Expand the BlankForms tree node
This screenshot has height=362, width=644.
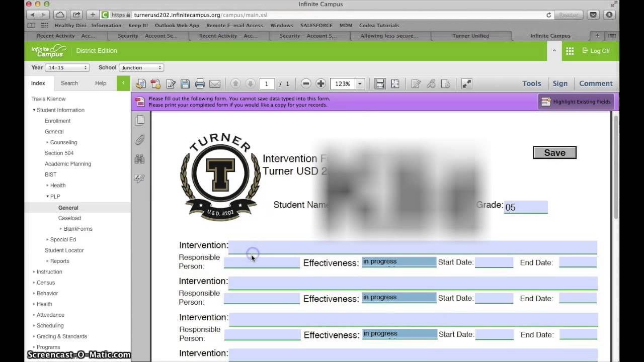[x=61, y=229]
